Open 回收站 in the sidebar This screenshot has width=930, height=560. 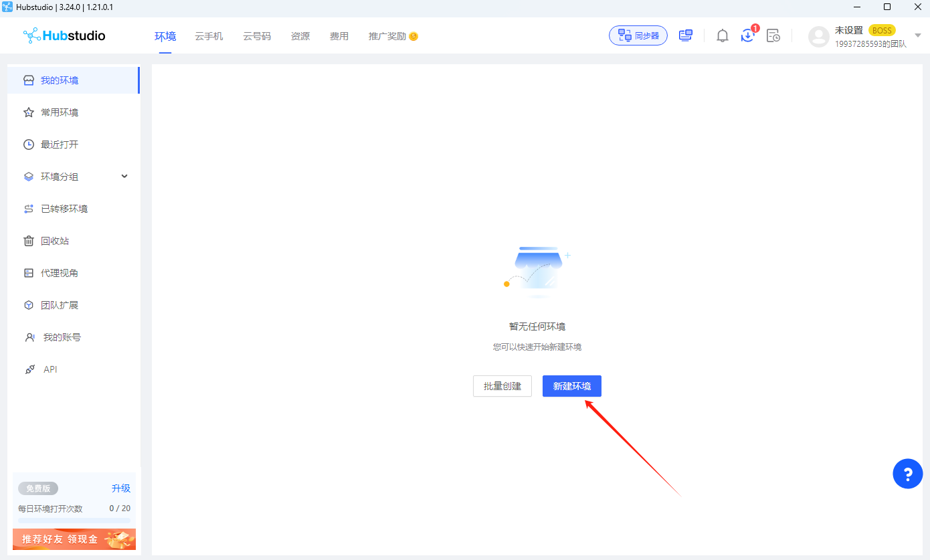[x=74, y=241]
